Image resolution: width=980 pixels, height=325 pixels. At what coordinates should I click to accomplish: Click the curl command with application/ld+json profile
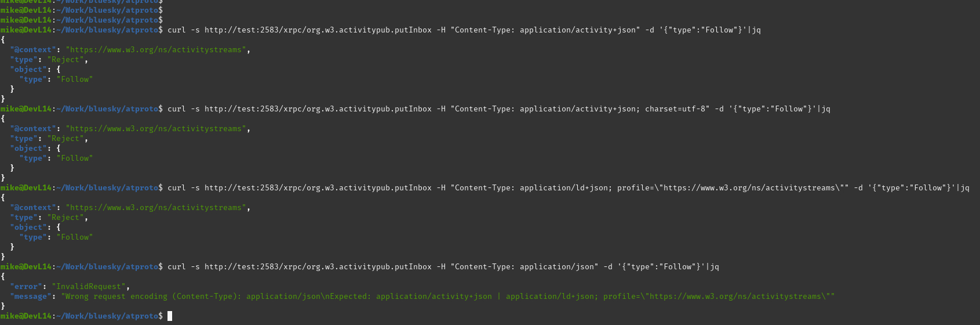click(568, 187)
